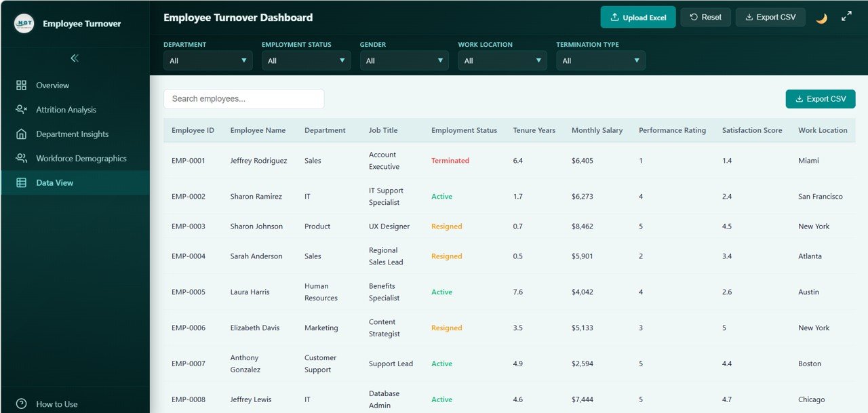Viewport: 868px width, 413px height.
Task: Click the Reset button in the header
Action: click(705, 17)
